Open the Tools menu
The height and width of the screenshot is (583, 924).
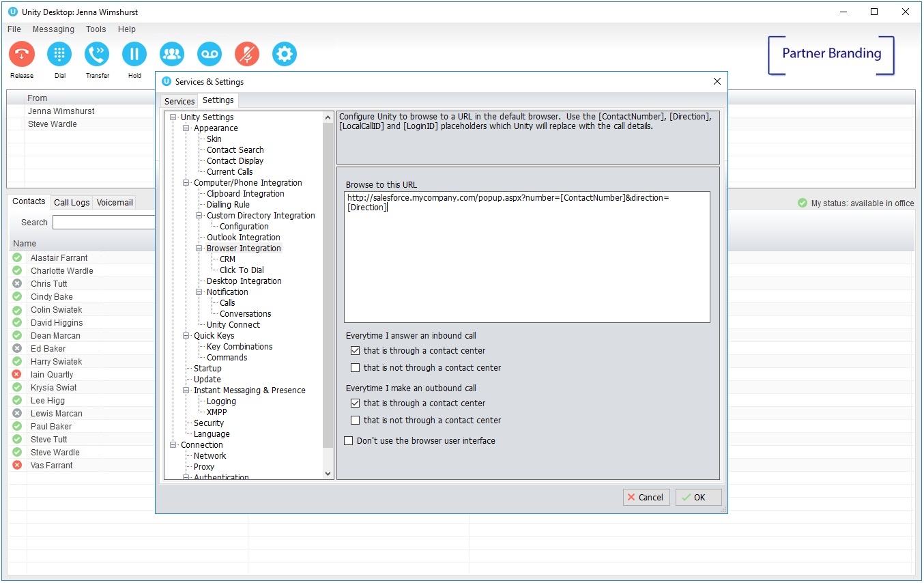pos(96,29)
